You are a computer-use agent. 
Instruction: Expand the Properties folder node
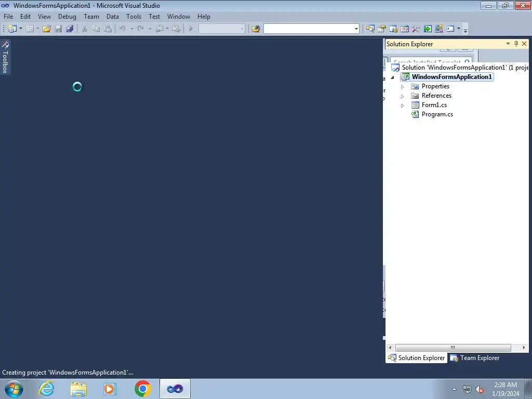coord(403,87)
